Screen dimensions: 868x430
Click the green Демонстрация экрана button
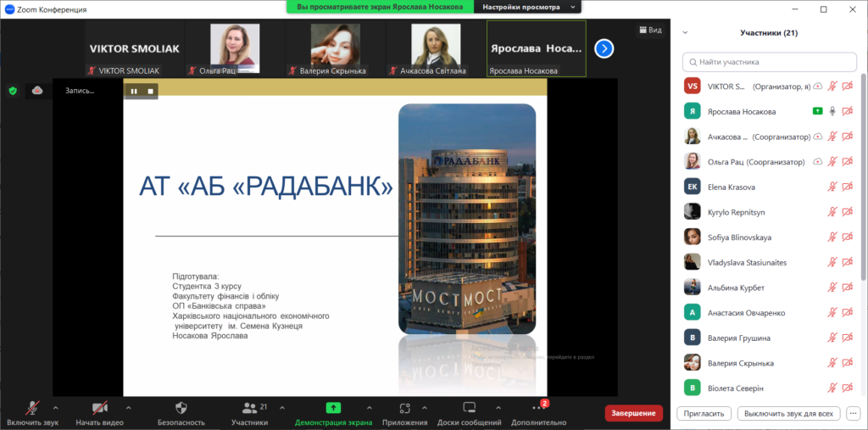coord(333,413)
